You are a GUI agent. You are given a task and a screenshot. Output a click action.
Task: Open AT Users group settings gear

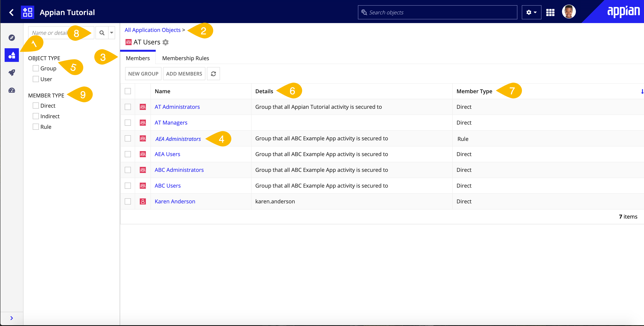point(166,42)
